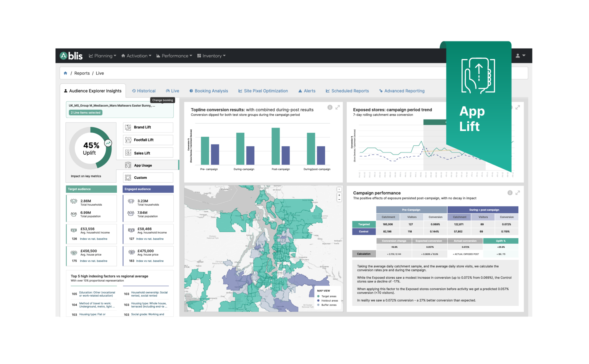Click info icon on Topline conversion results
This screenshot has height=364, width=589.
tap(330, 107)
